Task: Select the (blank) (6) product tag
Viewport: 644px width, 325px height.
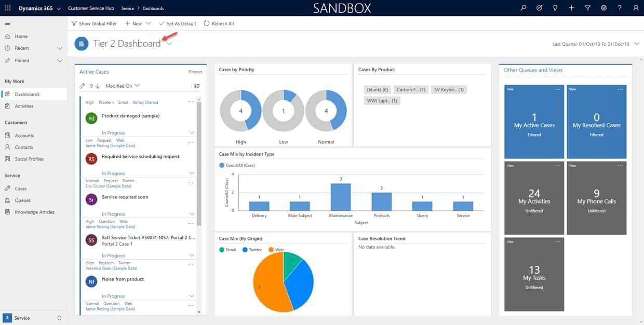Action: [x=377, y=90]
